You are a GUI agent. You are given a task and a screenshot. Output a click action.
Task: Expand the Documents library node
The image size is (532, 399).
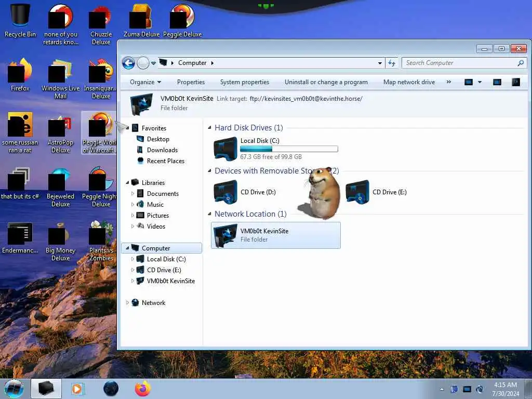[x=132, y=193]
